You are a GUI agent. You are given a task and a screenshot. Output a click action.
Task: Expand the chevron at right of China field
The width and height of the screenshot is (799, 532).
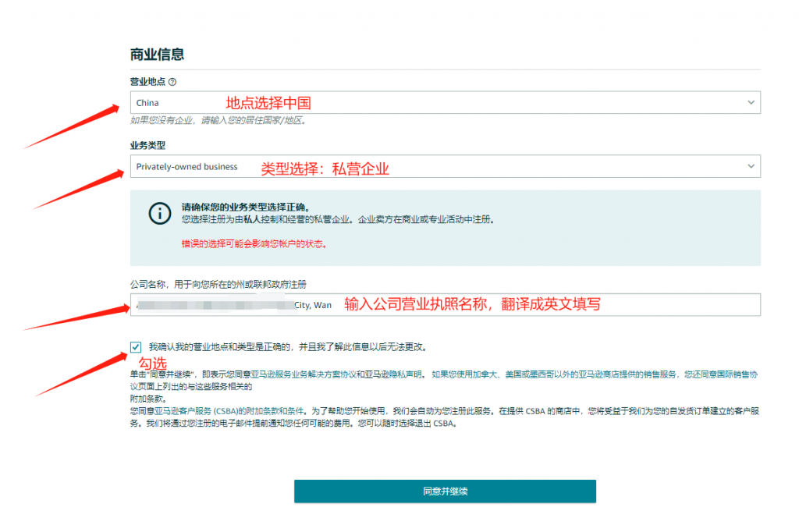pos(751,103)
